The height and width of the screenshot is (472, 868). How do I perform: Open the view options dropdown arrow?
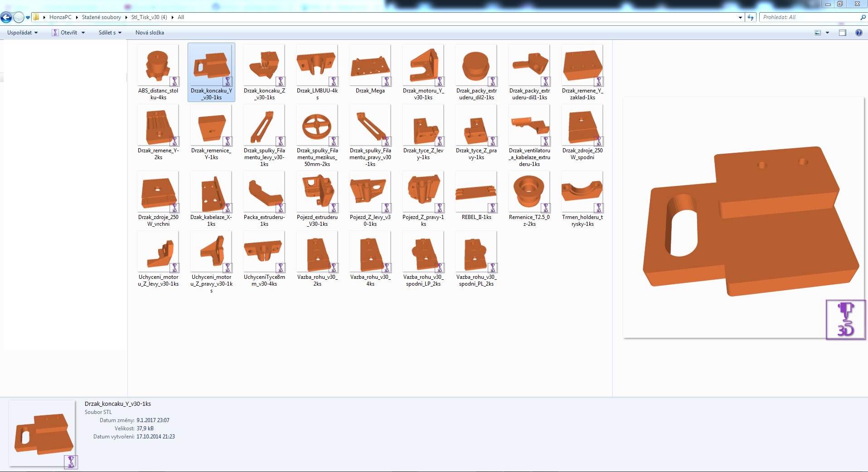point(828,33)
